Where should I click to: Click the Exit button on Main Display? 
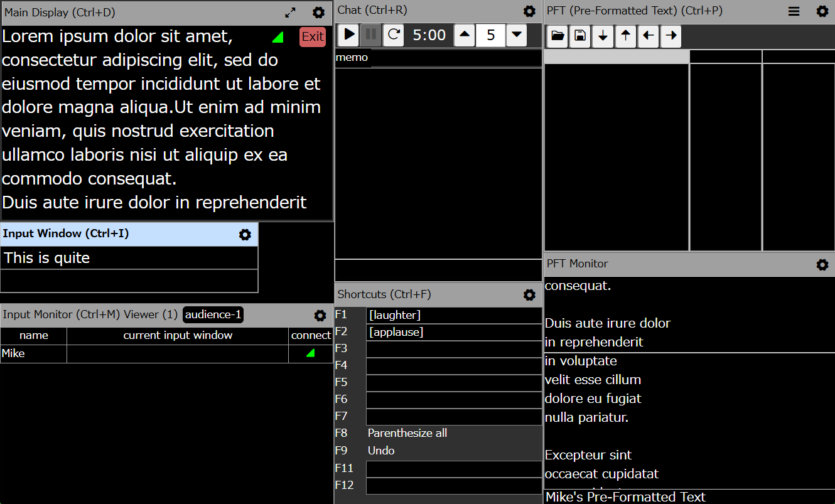312,37
